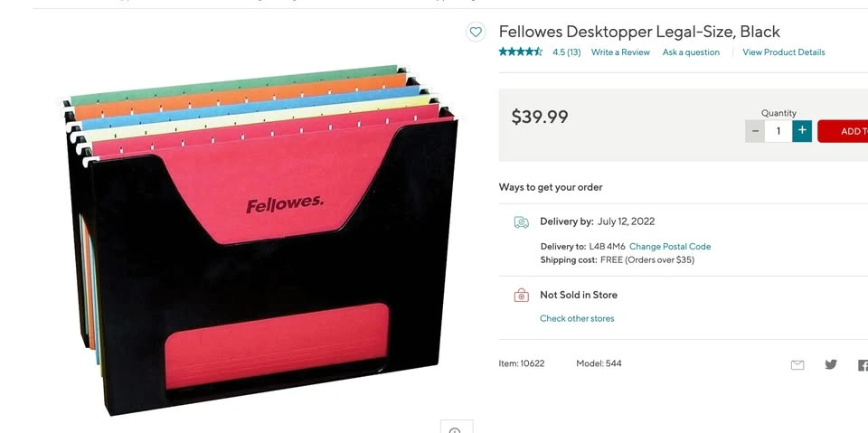Click the product title heading
Image resolution: width=868 pixels, height=433 pixels.
[639, 32]
